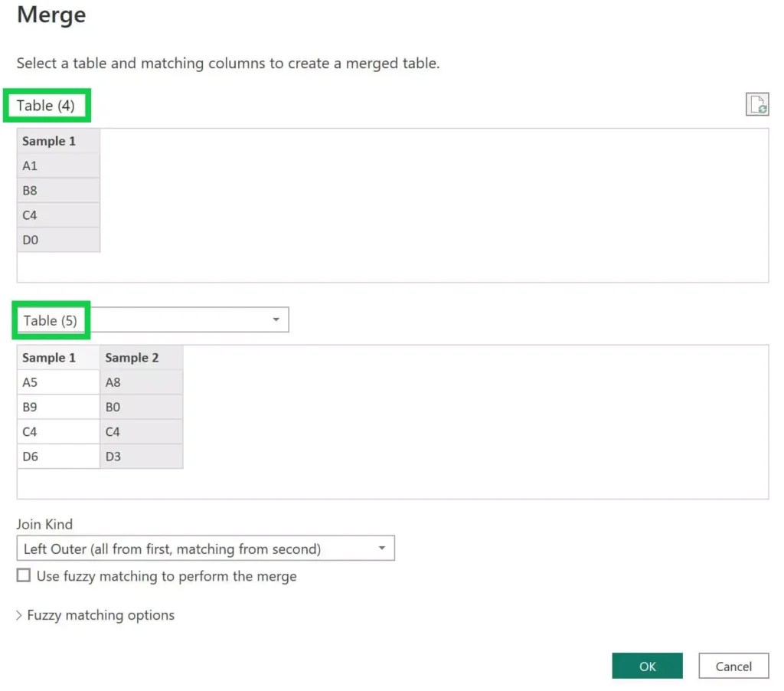Select Sample 1 column header in Table (4)
Viewport: 784px width, 691px height.
(48, 141)
